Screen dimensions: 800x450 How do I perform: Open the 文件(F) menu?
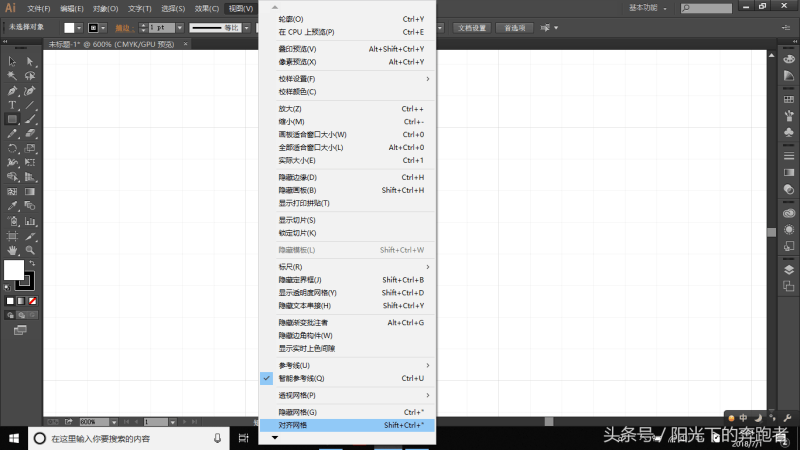pos(38,9)
